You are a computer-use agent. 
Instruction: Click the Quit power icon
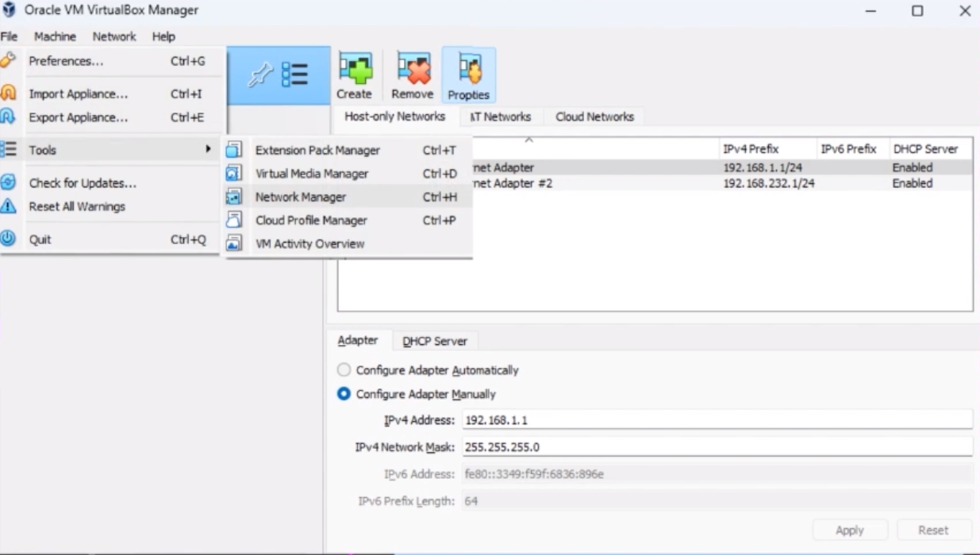(x=8, y=239)
